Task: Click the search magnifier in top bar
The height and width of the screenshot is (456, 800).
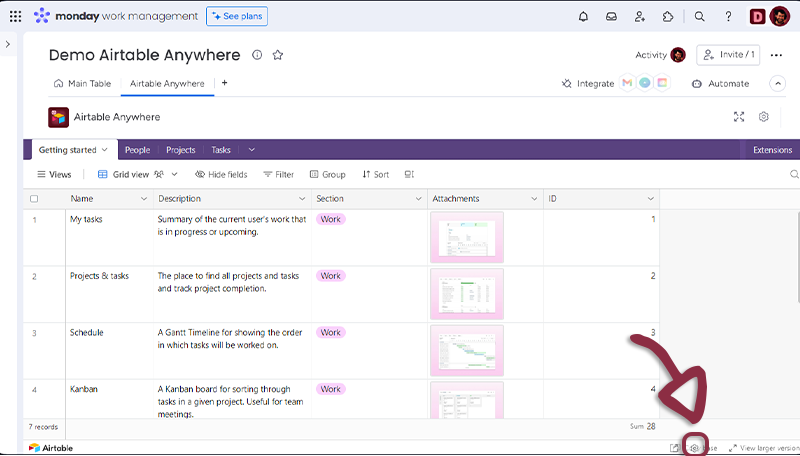Action: [700, 16]
